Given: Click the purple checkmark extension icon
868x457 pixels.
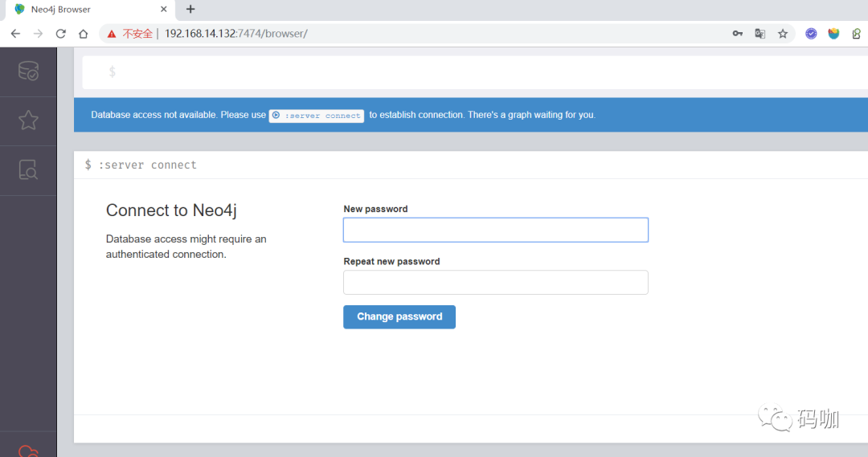Looking at the screenshot, I should click(811, 34).
